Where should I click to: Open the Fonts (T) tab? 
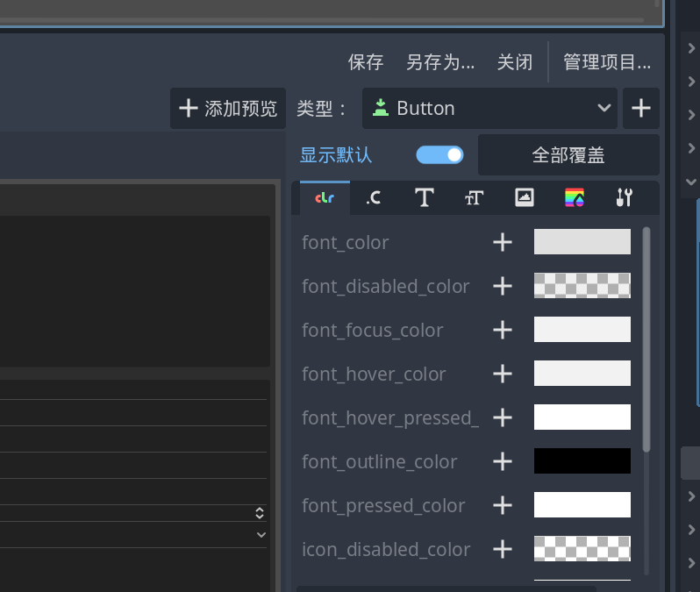pos(424,198)
